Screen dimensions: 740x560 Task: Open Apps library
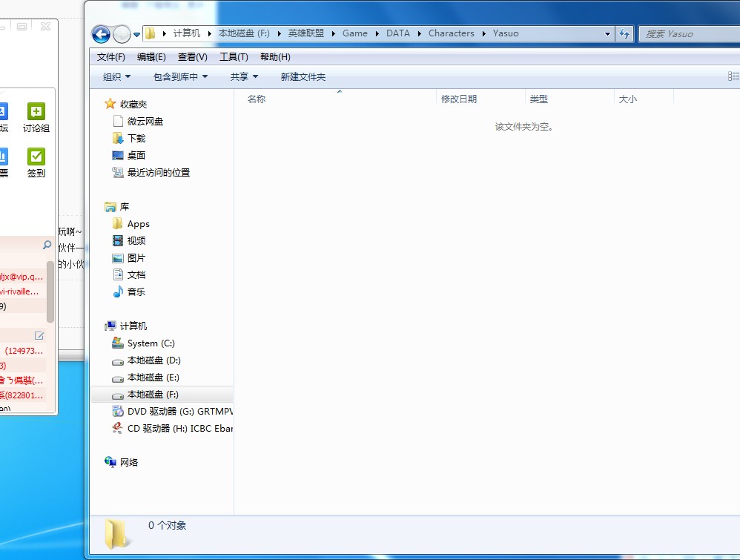pos(138,224)
